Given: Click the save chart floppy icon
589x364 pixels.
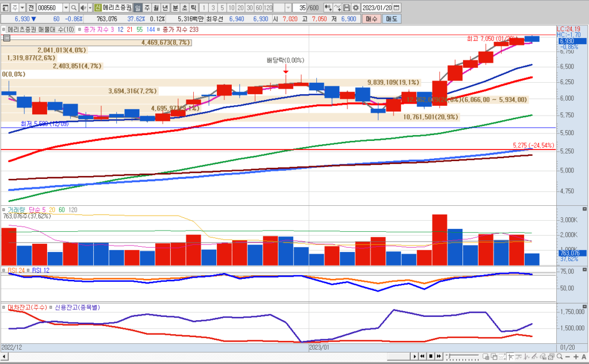Looking at the screenshot, I should pyautogui.click(x=347, y=8).
